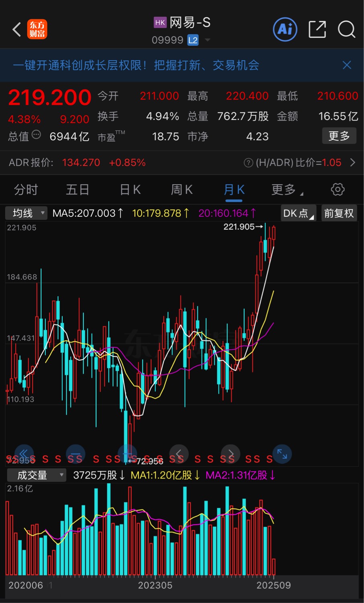The width and height of the screenshot is (364, 603).
Task: Move chart left with the chevron button
Action: click(x=179, y=454)
